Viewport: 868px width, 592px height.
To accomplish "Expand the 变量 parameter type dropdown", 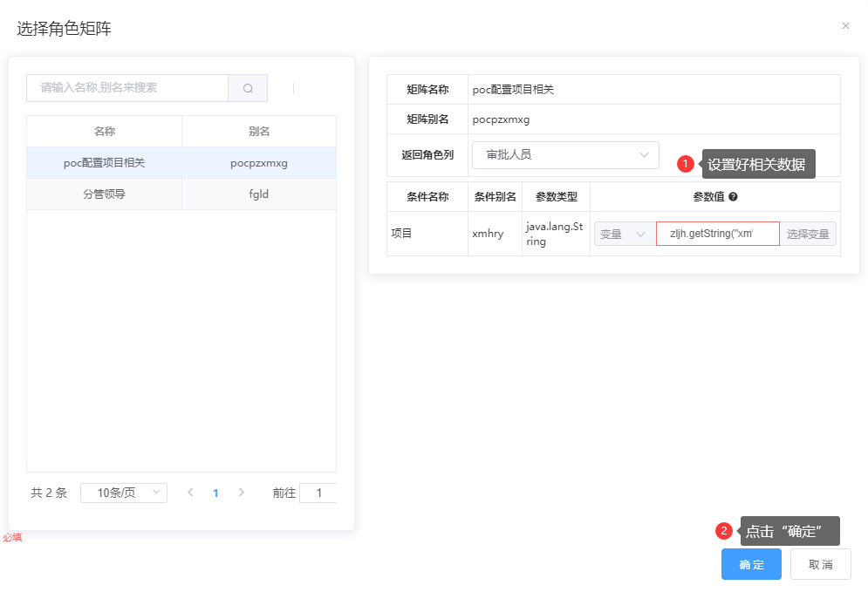I will pos(623,234).
